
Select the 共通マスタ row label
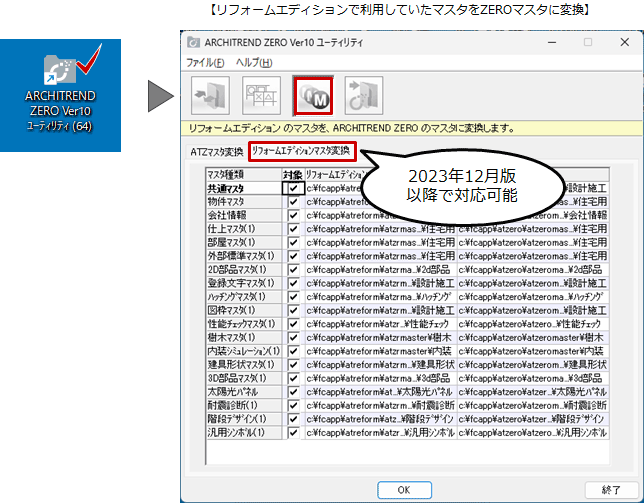pyautogui.click(x=244, y=188)
